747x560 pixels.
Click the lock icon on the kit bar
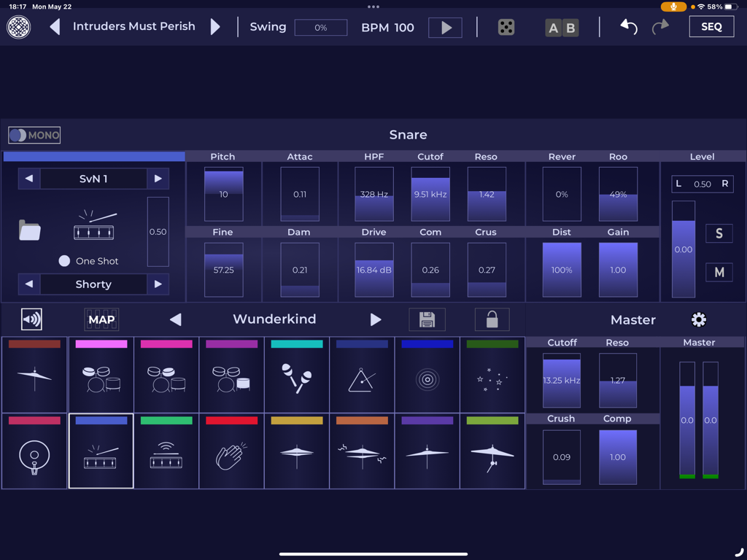[492, 319]
